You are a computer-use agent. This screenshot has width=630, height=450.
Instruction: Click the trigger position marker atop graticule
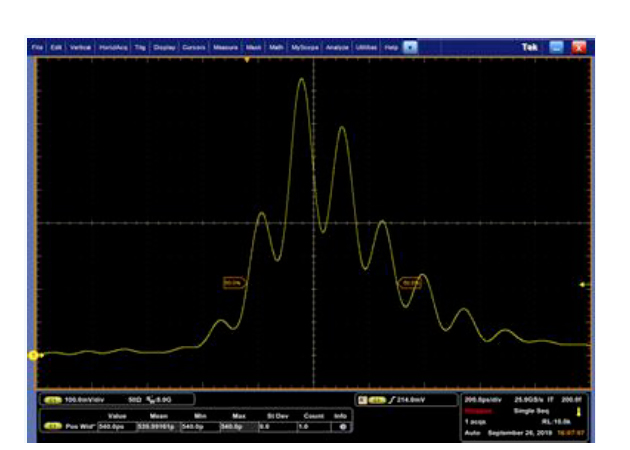click(247, 60)
